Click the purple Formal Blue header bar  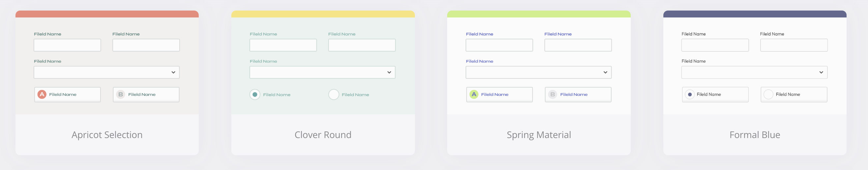tap(755, 14)
